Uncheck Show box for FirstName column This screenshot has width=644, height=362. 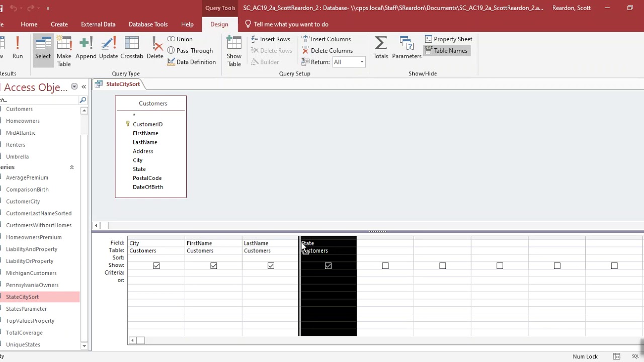pyautogui.click(x=214, y=265)
